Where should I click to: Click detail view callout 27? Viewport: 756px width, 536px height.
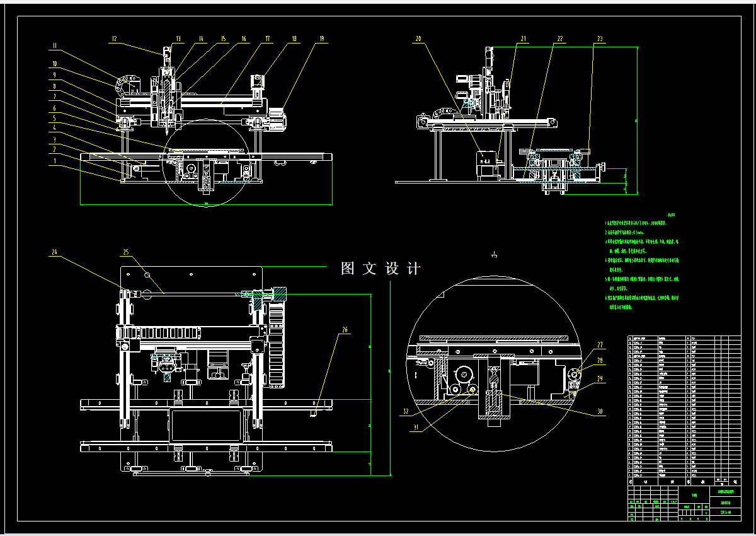pyautogui.click(x=600, y=345)
